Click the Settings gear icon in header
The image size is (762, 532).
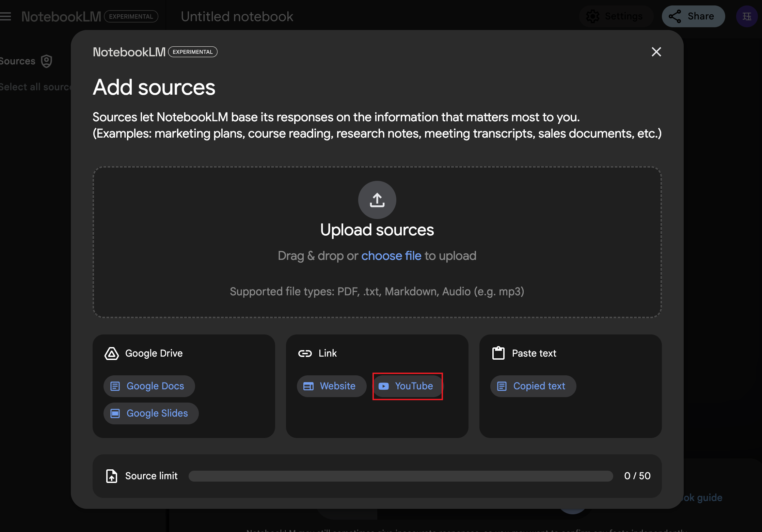593,16
